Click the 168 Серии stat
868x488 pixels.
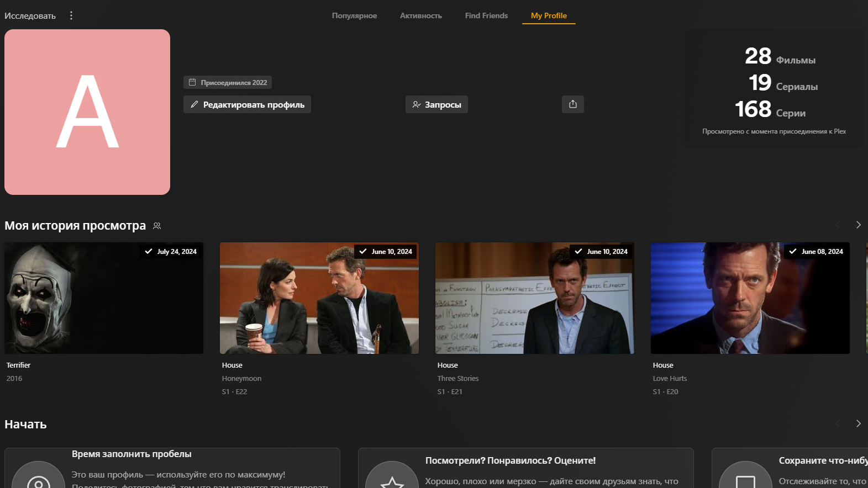(x=770, y=109)
